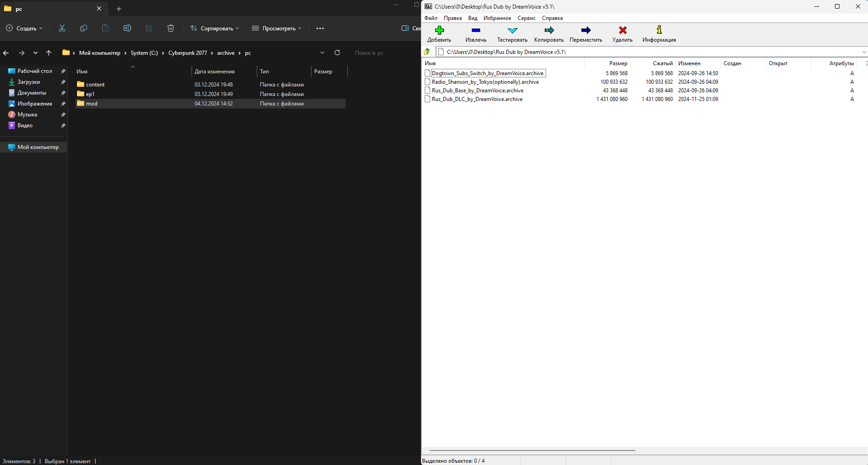Add a new Explorer tab
Image resolution: width=868 pixels, height=465 pixels.
[x=119, y=9]
